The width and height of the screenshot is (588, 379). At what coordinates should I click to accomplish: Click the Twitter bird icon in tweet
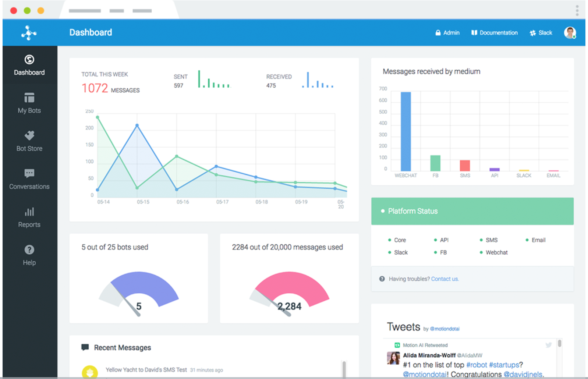pyautogui.click(x=548, y=345)
